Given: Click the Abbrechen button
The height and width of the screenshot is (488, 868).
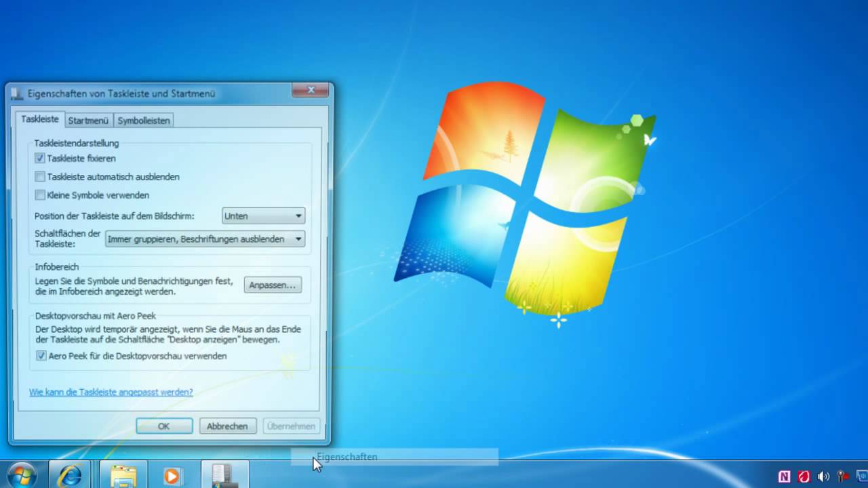Looking at the screenshot, I should click(x=227, y=426).
